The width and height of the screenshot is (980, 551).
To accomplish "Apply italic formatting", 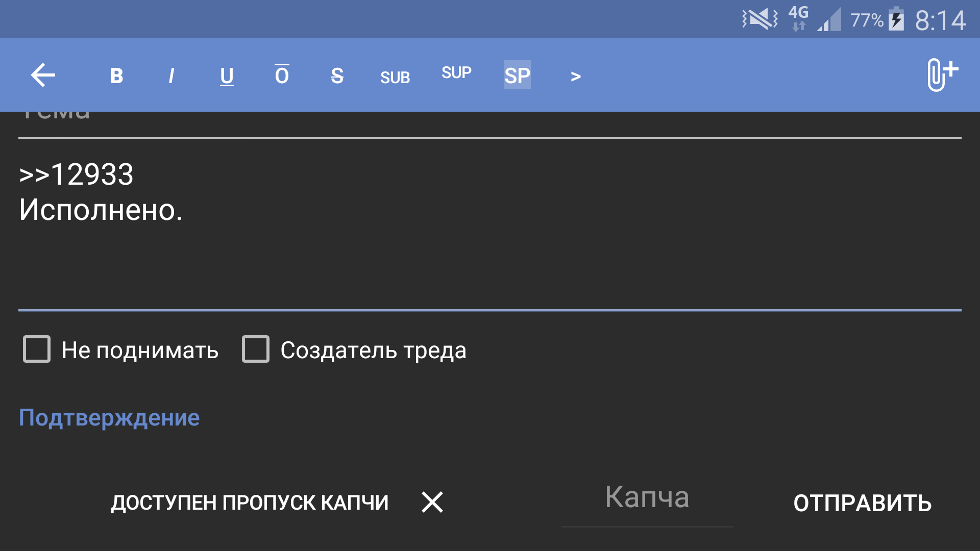I will point(171,76).
